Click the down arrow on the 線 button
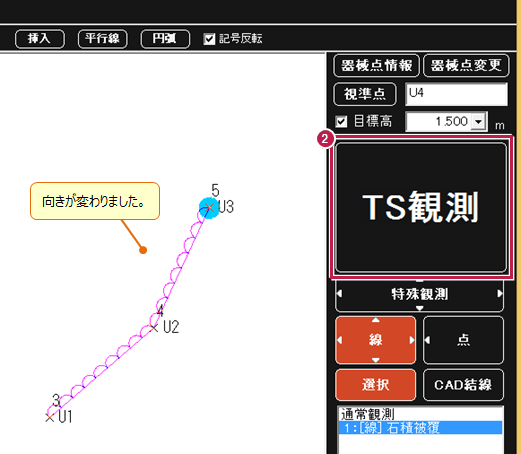The height and width of the screenshot is (454, 521). pyautogui.click(x=376, y=360)
